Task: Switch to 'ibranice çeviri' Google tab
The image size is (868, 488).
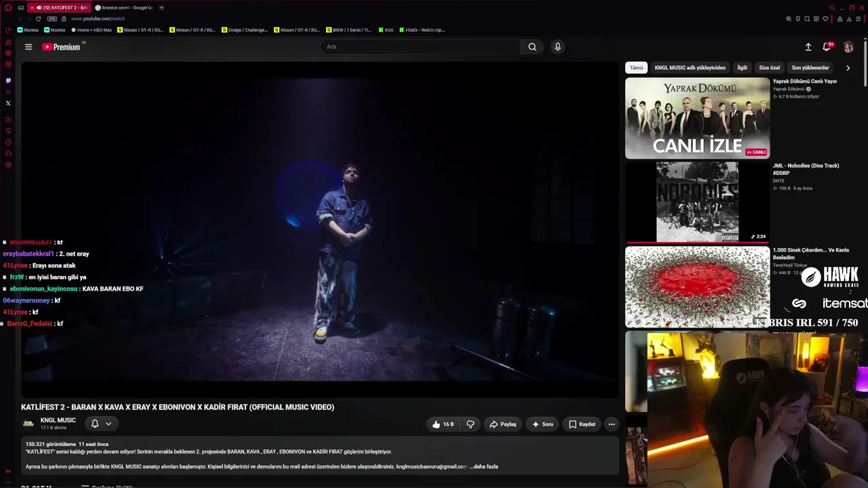Action: click(125, 7)
